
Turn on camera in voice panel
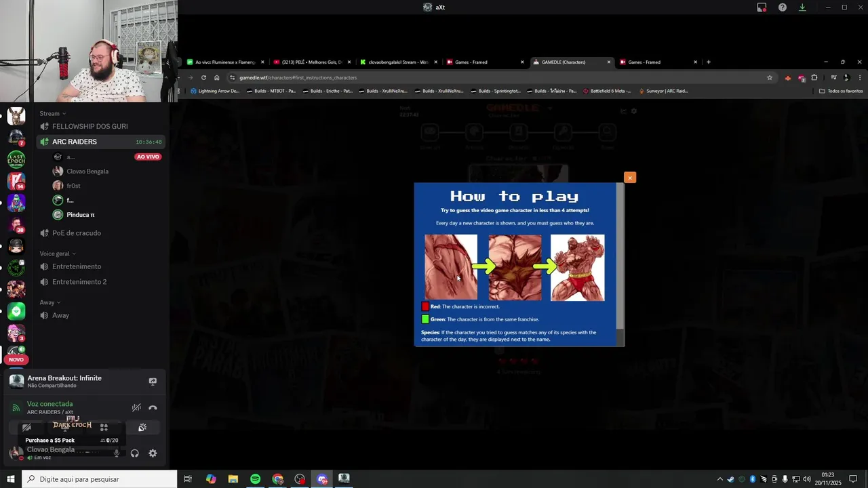pyautogui.click(x=26, y=428)
